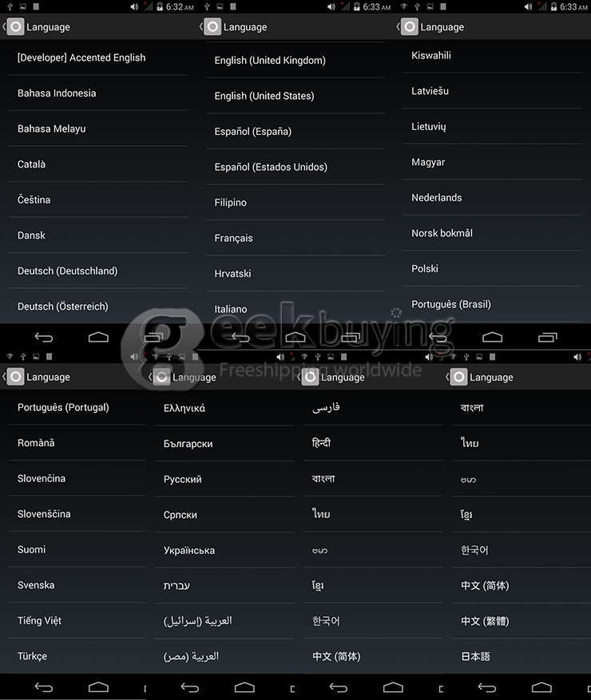Tap the Language title above Português (Portugal)
Screen dimensions: 591x700
click(48, 378)
